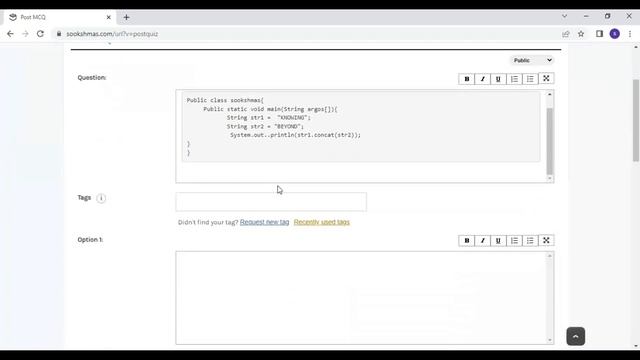Click the Tags input field
Image resolution: width=640 pixels, height=360 pixels.
click(x=271, y=202)
